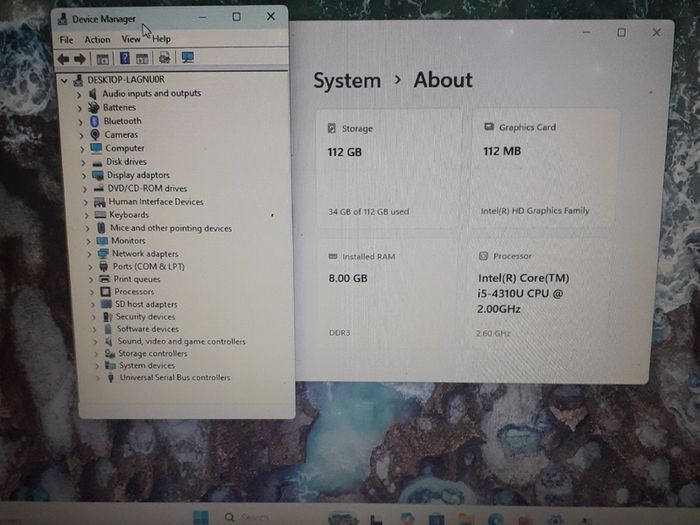This screenshot has height=525, width=700.
Task: Select the DESKTOP-LAGNU0R computer icon
Action: pyautogui.click(x=79, y=80)
